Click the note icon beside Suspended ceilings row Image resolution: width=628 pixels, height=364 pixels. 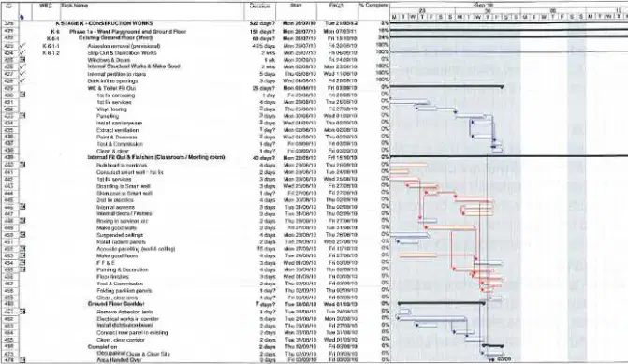coord(22,235)
